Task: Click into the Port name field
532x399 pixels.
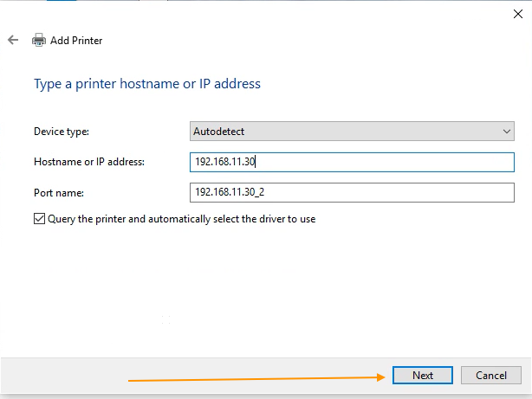Action: [x=352, y=192]
